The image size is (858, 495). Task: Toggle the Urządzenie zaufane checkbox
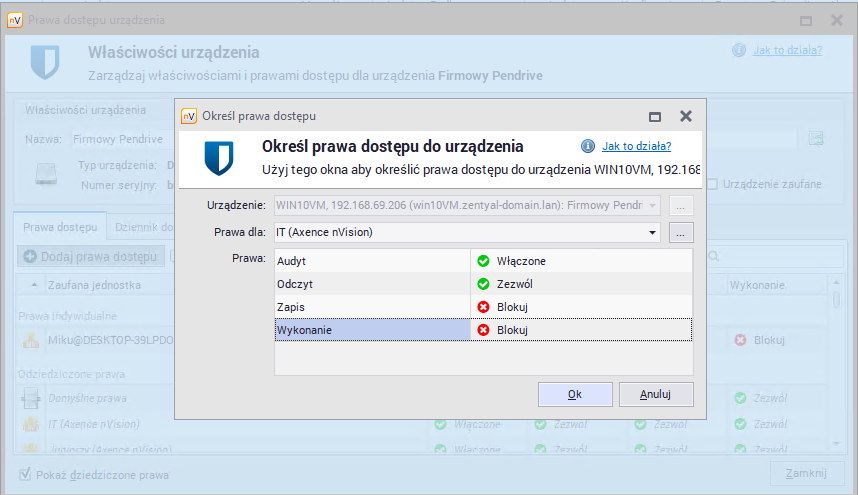[x=712, y=184]
